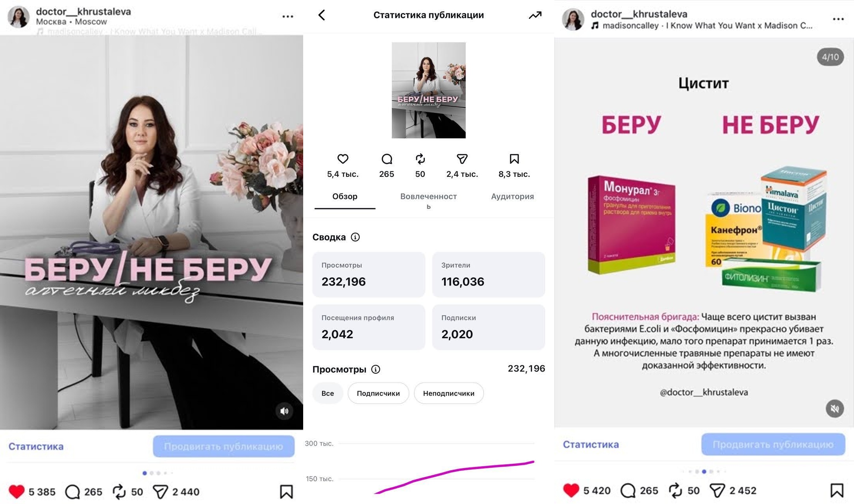Filter views by Неподписчики
The width and height of the screenshot is (854, 504).
(x=448, y=393)
